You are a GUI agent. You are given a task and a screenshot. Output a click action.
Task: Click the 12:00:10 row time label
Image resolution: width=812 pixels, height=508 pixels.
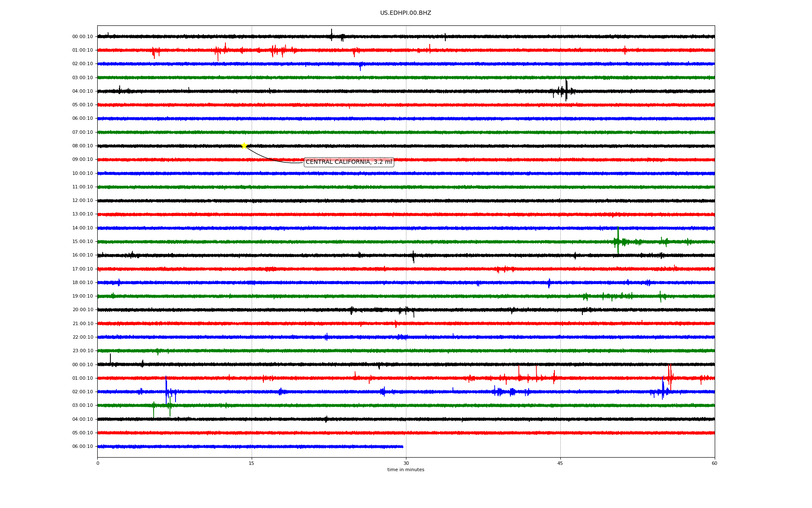pos(82,201)
